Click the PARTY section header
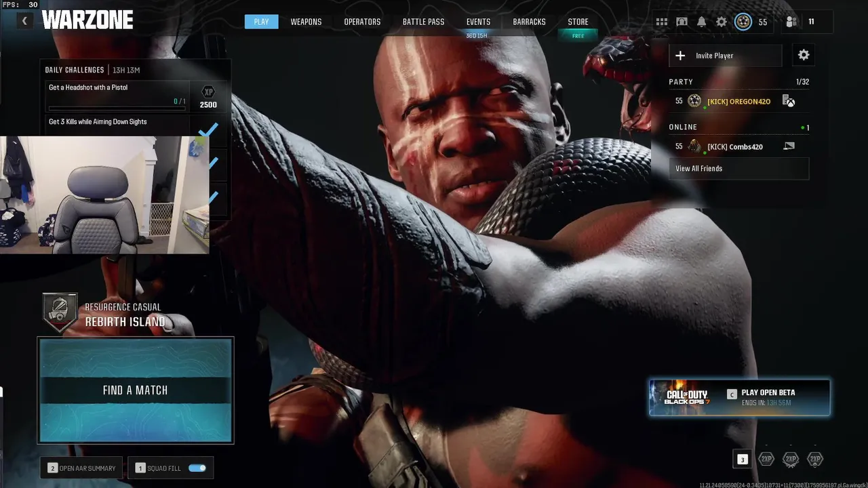 pyautogui.click(x=681, y=82)
